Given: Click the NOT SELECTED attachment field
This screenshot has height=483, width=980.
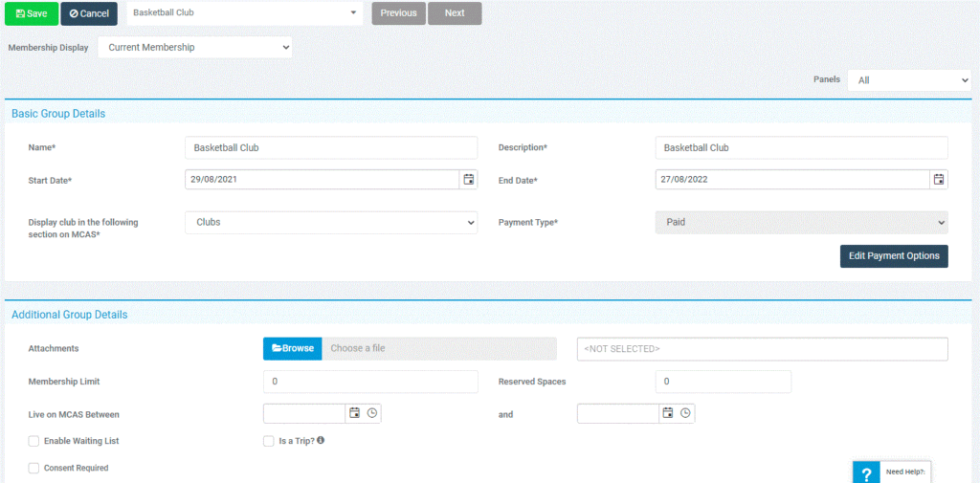Looking at the screenshot, I should (x=763, y=349).
